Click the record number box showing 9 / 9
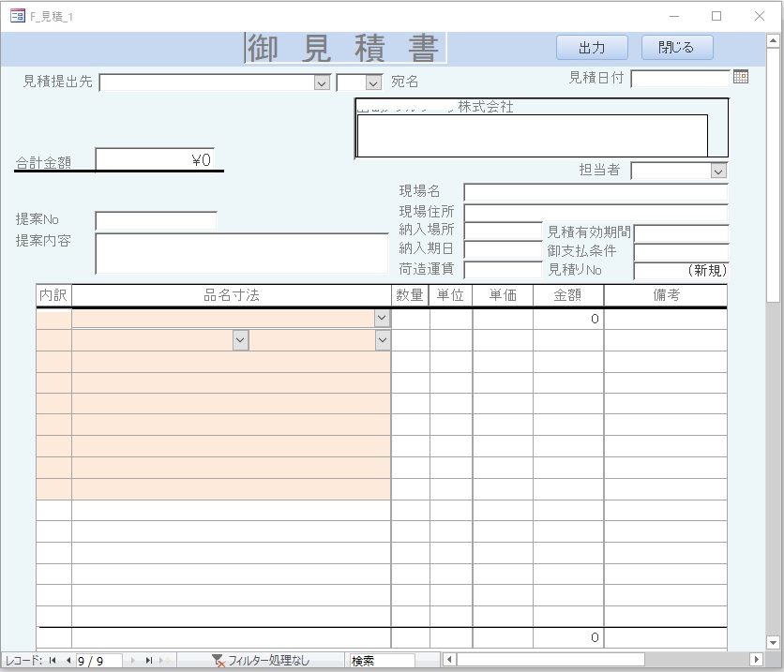 coord(98,661)
